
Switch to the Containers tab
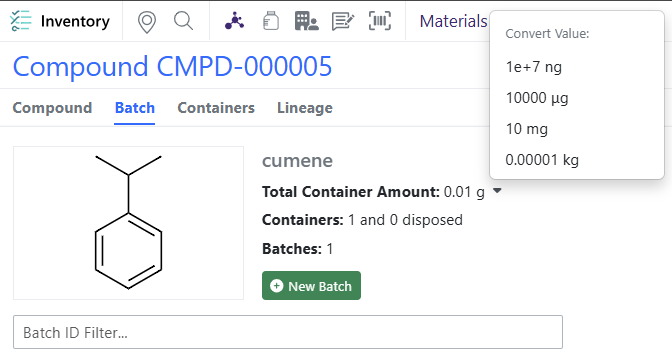216,108
